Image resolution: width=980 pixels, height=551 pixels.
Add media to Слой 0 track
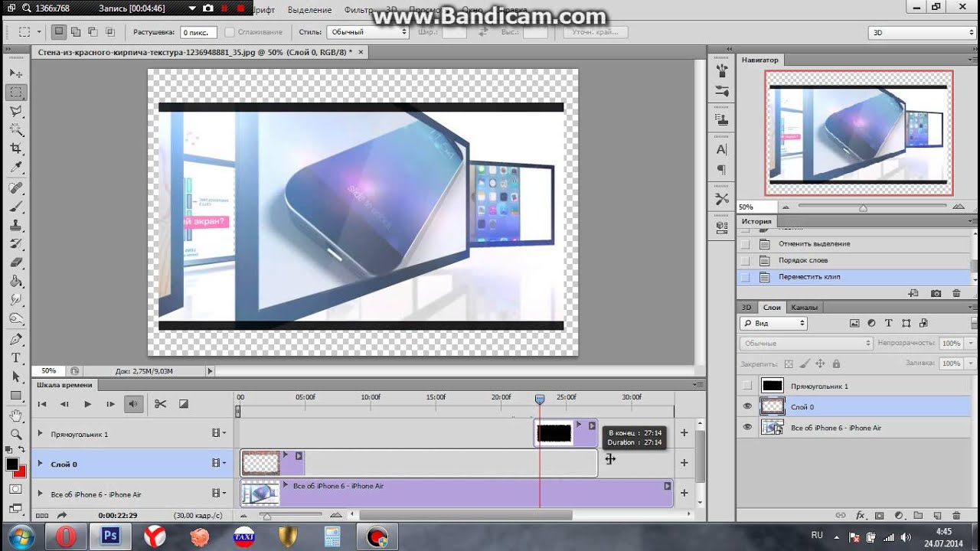[684, 463]
